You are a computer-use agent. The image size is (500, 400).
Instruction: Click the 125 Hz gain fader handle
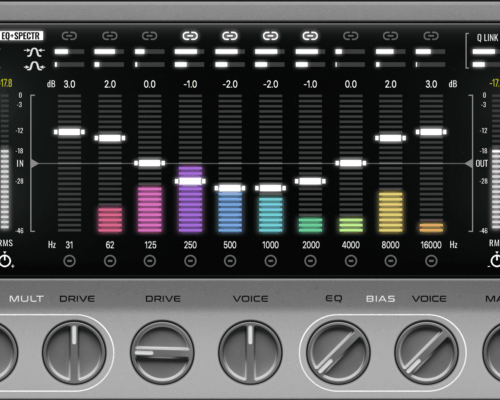150,163
